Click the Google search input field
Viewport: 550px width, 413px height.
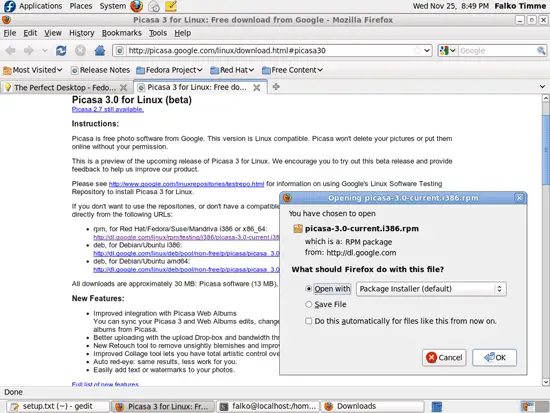coord(497,51)
